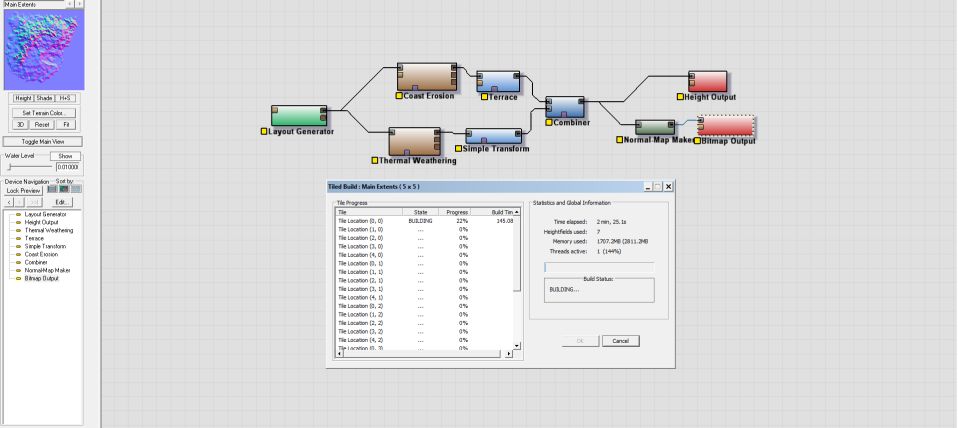
Task: Toggle the Height preview mode
Action: (23, 98)
